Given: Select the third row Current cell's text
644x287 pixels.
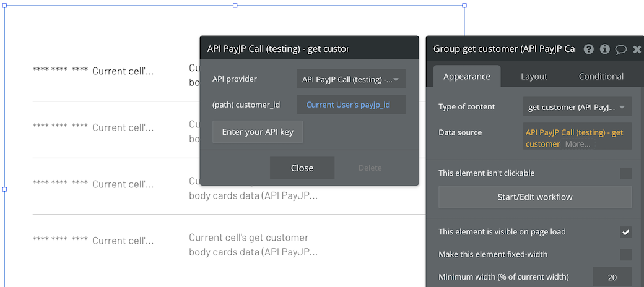Looking at the screenshot, I should point(123,184).
